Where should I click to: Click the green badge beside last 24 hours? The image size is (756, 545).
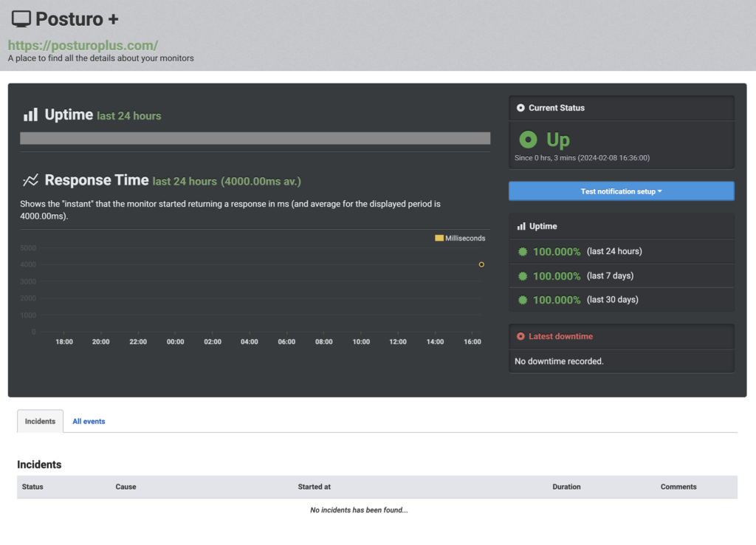[523, 252]
